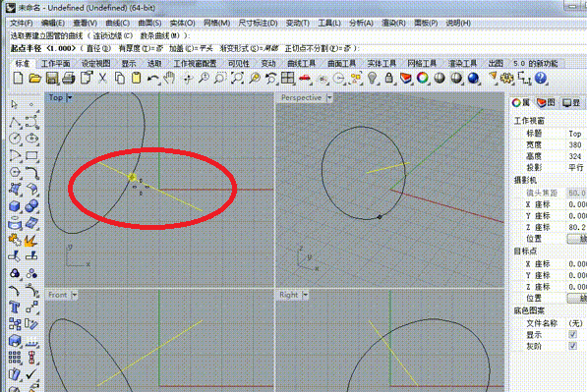This screenshot has height=392, width=587.
Task: Click the four-viewport layout icon
Action: (287, 79)
